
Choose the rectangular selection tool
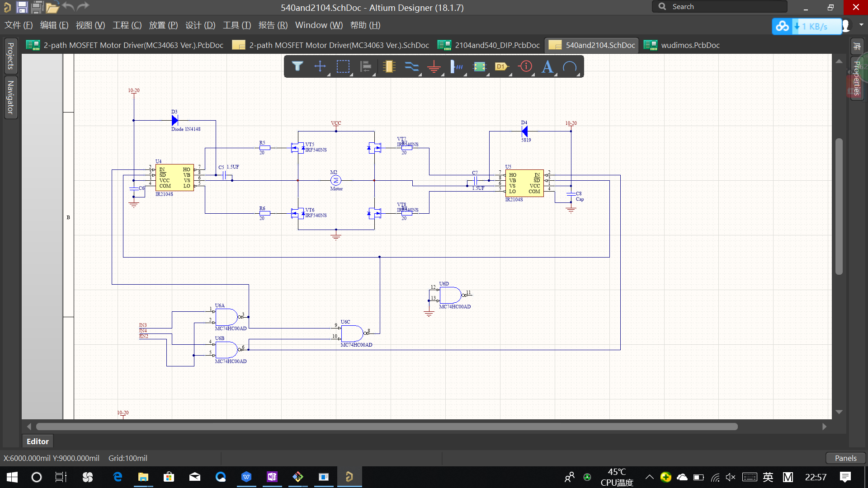click(x=343, y=67)
